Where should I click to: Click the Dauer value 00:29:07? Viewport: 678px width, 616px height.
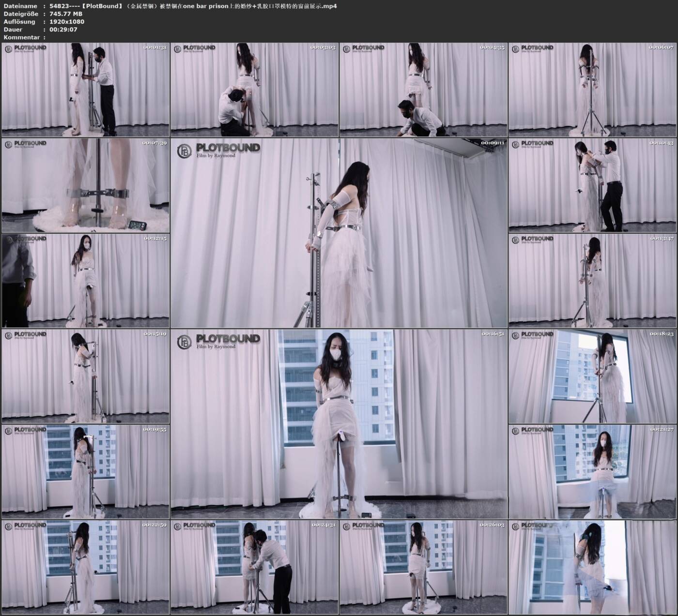[x=63, y=30]
